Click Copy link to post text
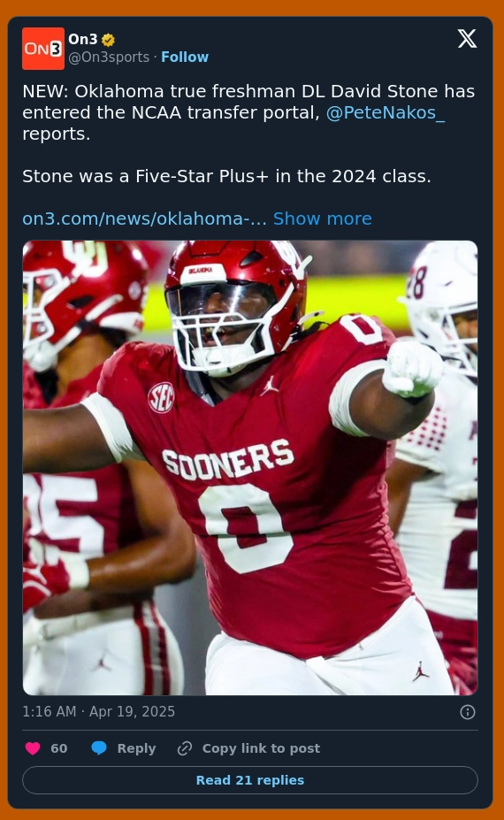 tap(261, 748)
